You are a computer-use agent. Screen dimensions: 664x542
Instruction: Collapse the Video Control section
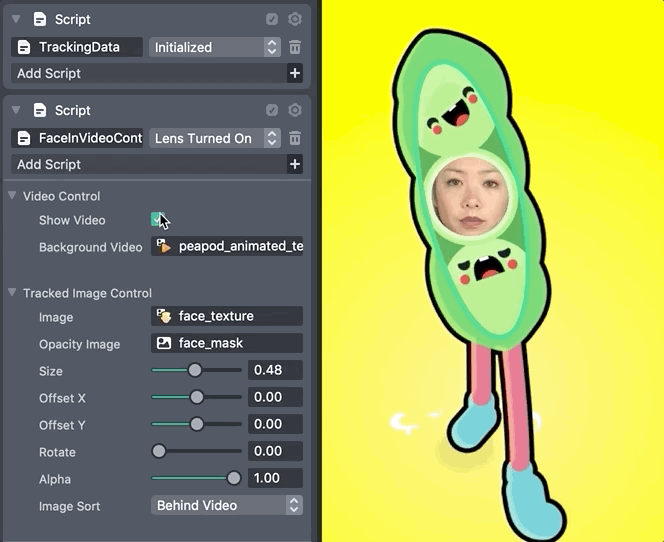point(12,195)
